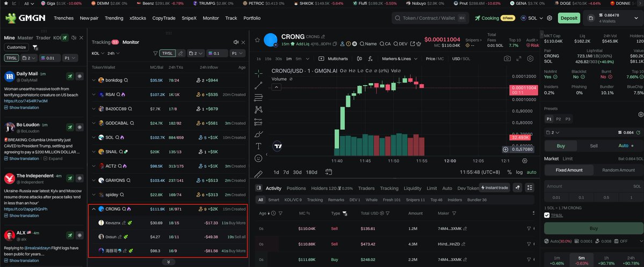The height and width of the screenshot is (267, 644).
Task: Select the 0.5 SOL quick amount
Action: [x=606, y=198]
